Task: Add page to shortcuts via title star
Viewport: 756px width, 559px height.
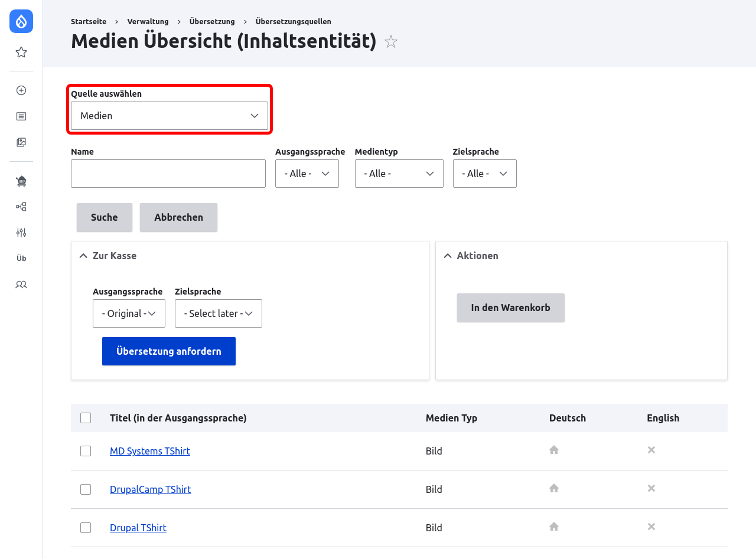Action: (391, 42)
